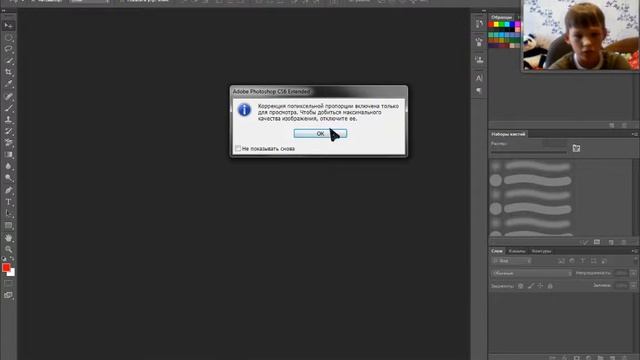Screen dimensions: 640x360
Task: Select the Type tool
Action: [x=8, y=202]
